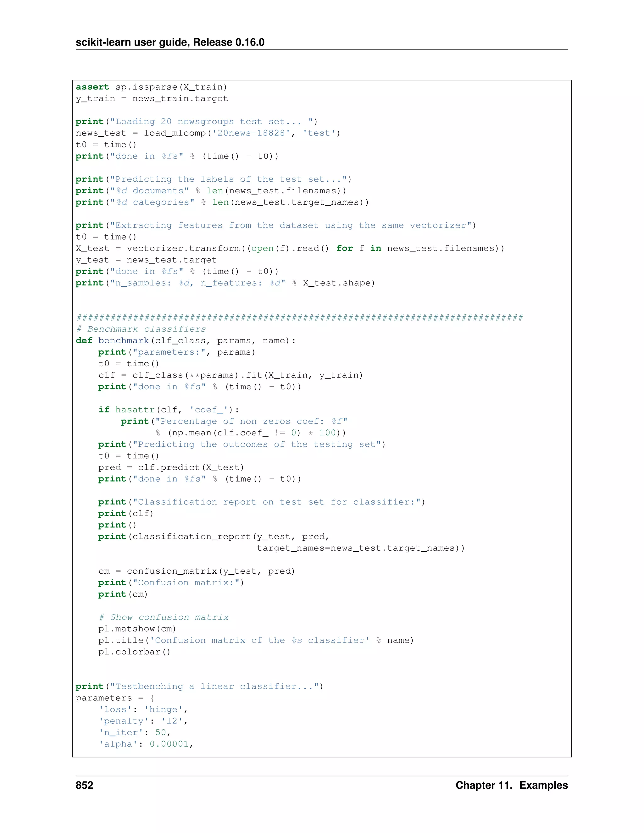644x833 pixels.
Task: Click the line "'penalty': 'l2',"
Action: point(143,721)
